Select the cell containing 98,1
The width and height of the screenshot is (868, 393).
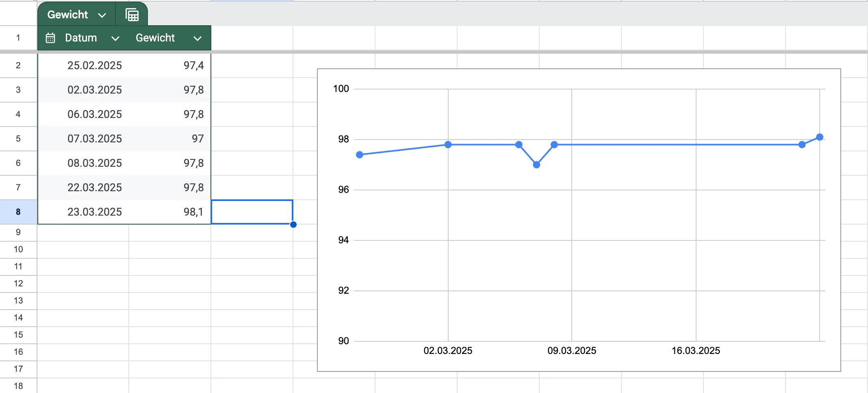193,212
